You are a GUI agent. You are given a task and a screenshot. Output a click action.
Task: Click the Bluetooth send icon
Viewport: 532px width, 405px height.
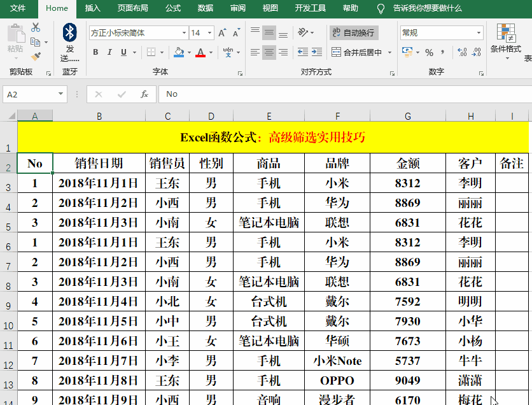69,32
